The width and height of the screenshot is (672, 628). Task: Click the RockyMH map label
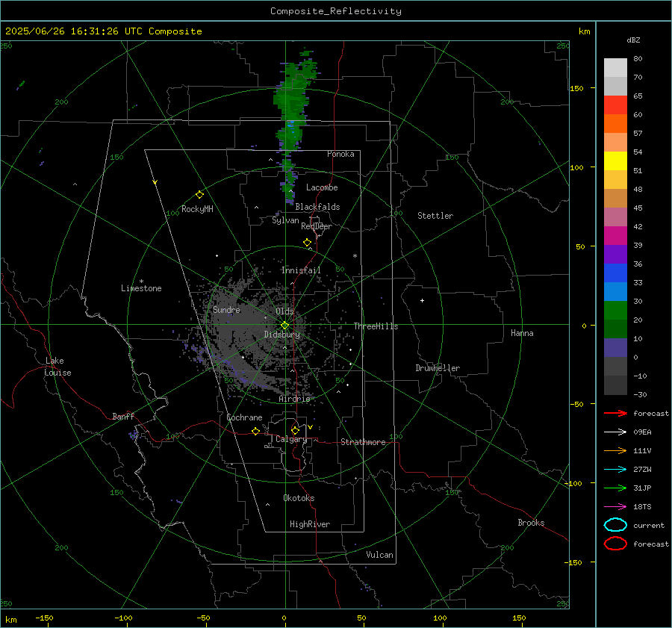point(197,209)
